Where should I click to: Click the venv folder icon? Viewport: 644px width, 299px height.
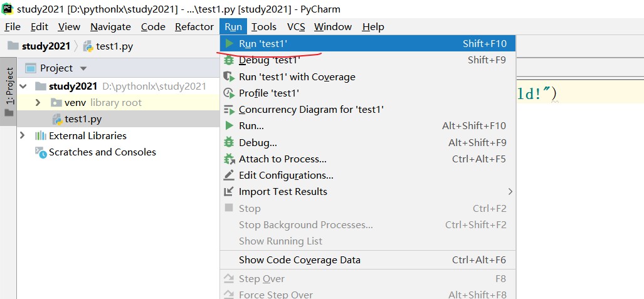coord(56,102)
